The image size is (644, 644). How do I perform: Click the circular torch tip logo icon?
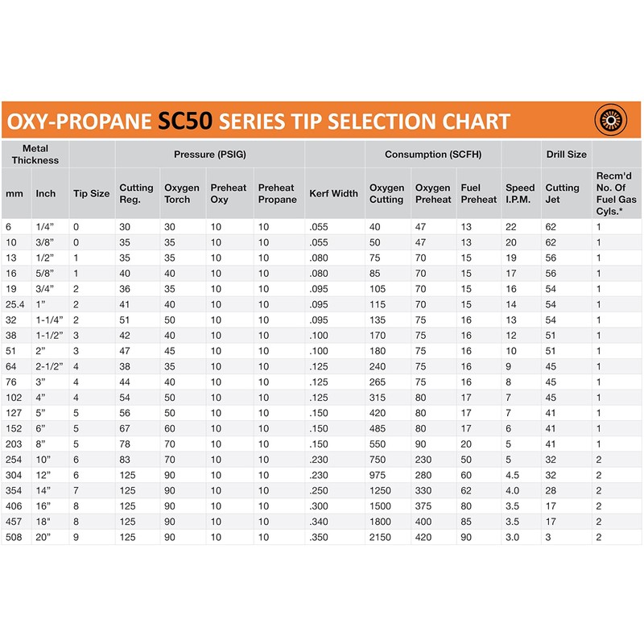click(610, 121)
